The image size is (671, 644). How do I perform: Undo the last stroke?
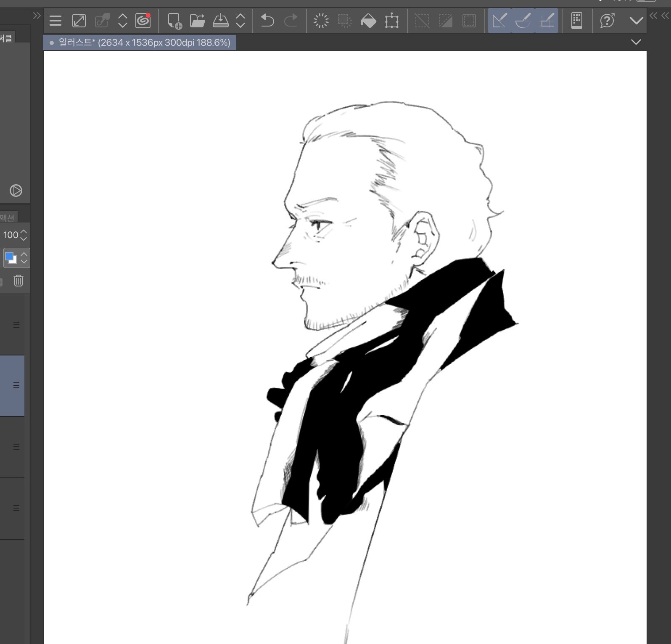pos(267,21)
